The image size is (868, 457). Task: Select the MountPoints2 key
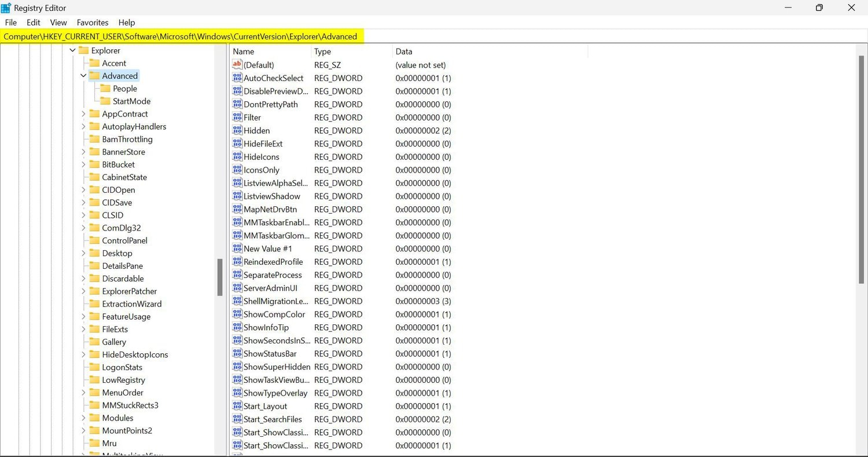(x=127, y=431)
